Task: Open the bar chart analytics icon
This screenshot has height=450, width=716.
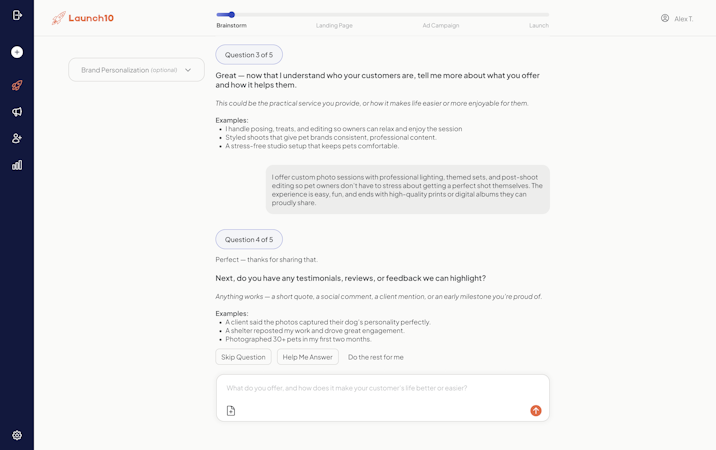Action: pyautogui.click(x=17, y=165)
